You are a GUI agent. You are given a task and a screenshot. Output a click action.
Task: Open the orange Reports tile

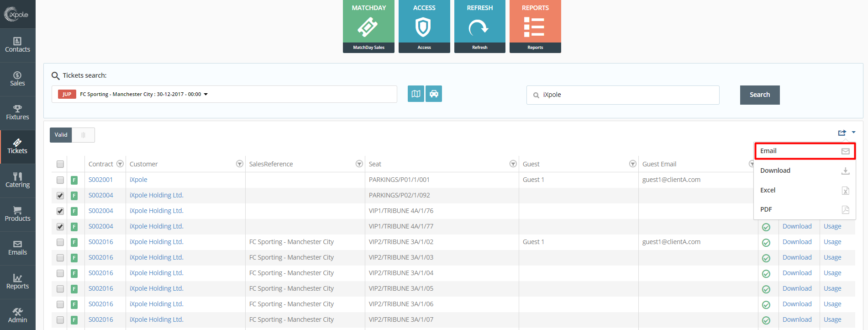point(535,27)
